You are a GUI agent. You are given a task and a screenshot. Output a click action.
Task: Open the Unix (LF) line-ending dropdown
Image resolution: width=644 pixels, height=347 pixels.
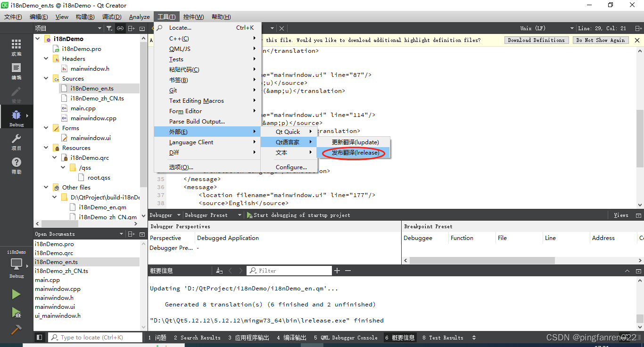point(571,28)
